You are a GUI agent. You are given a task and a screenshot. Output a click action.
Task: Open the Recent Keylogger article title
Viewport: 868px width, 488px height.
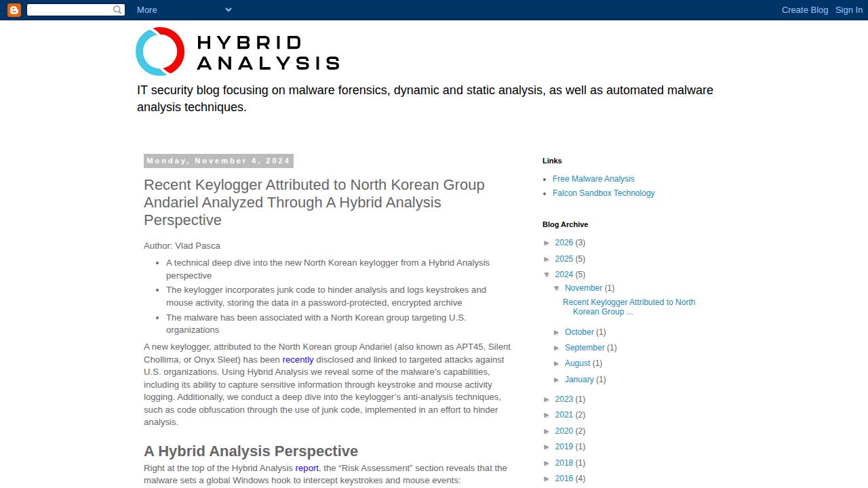314,202
